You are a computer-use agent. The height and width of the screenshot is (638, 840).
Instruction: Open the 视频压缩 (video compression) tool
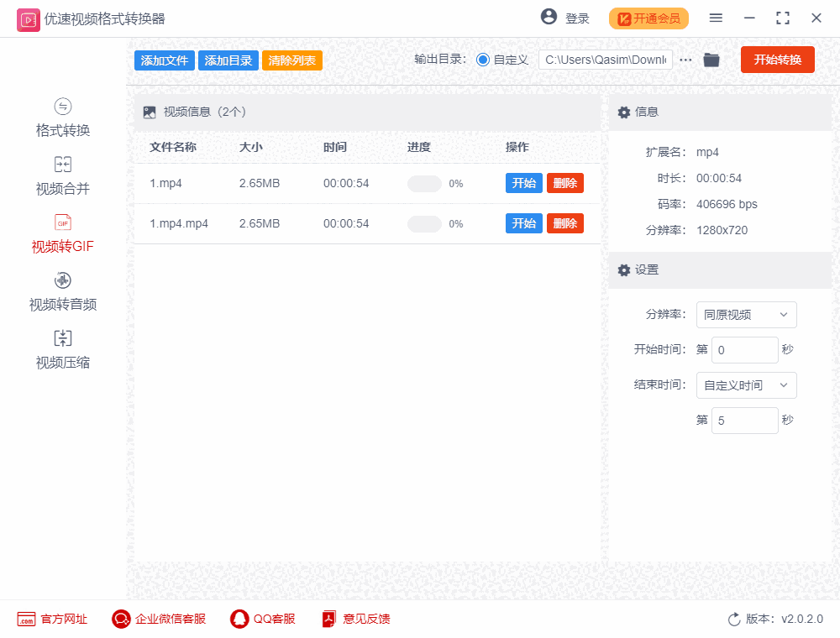[62, 348]
